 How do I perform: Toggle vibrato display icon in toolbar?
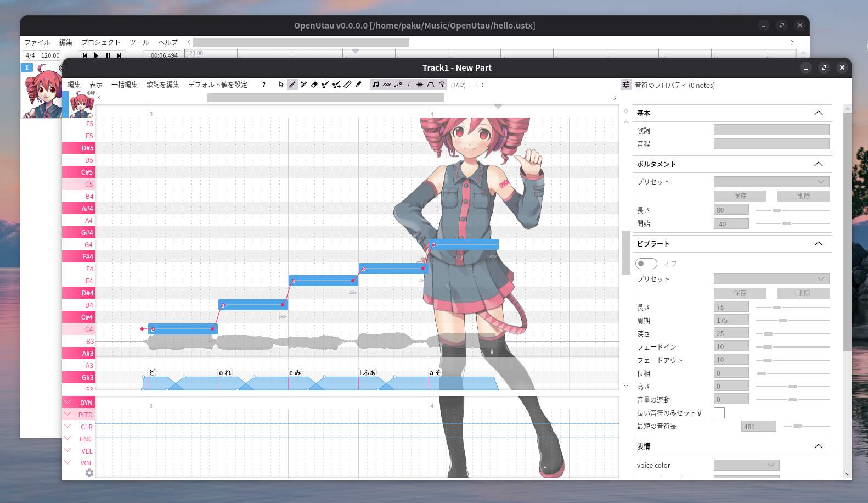(x=387, y=85)
